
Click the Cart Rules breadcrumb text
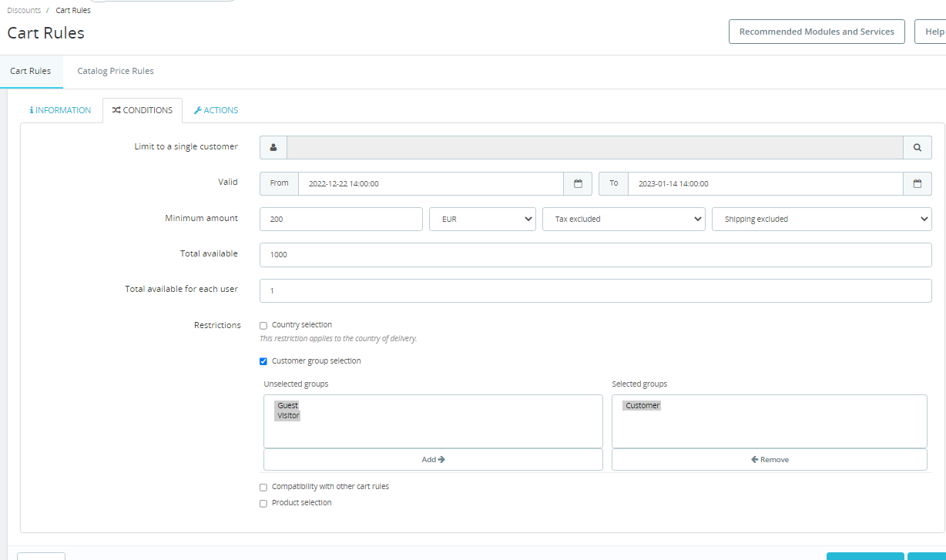(x=73, y=10)
